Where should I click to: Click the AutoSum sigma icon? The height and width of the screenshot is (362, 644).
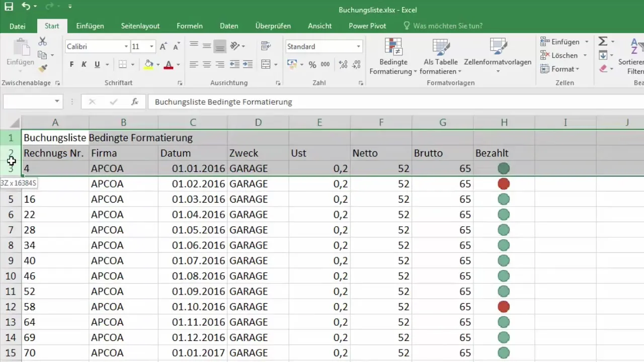pos(603,42)
